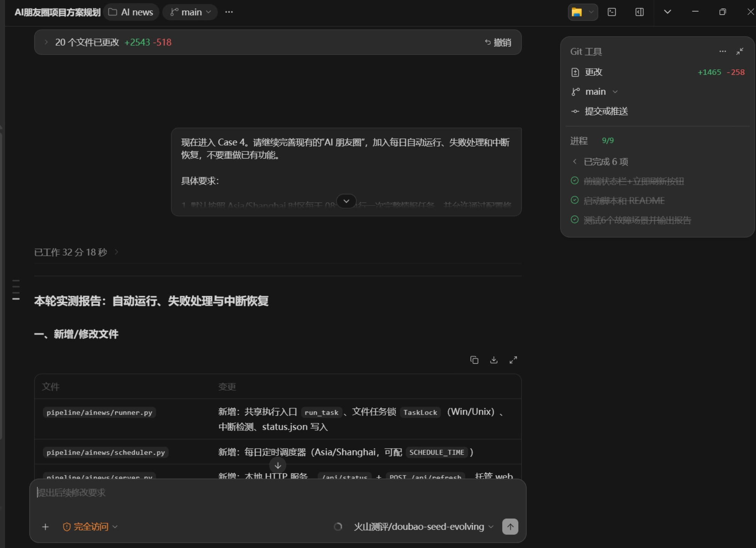
Task: Open the terminal panel icon
Action: point(612,12)
